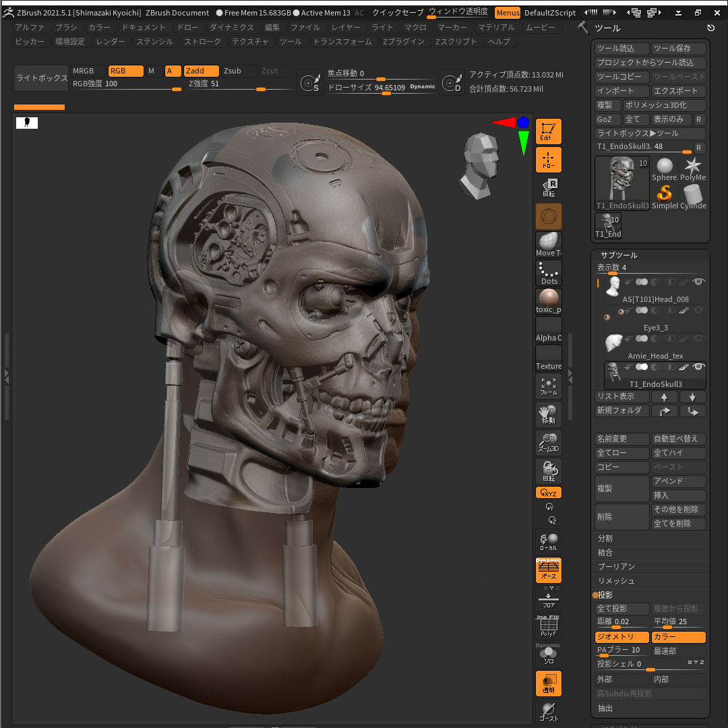Image resolution: width=728 pixels, height=728 pixels.
Task: Toggle Edit mode button
Action: (548, 131)
